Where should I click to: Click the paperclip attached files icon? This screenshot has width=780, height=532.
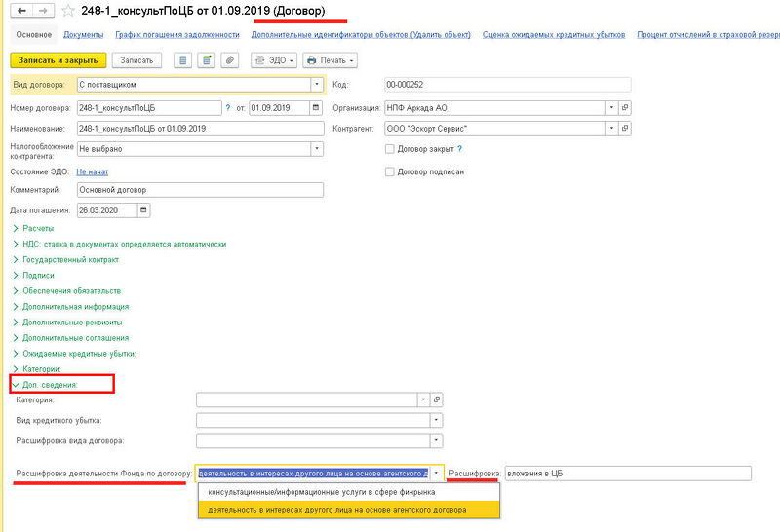(x=230, y=59)
